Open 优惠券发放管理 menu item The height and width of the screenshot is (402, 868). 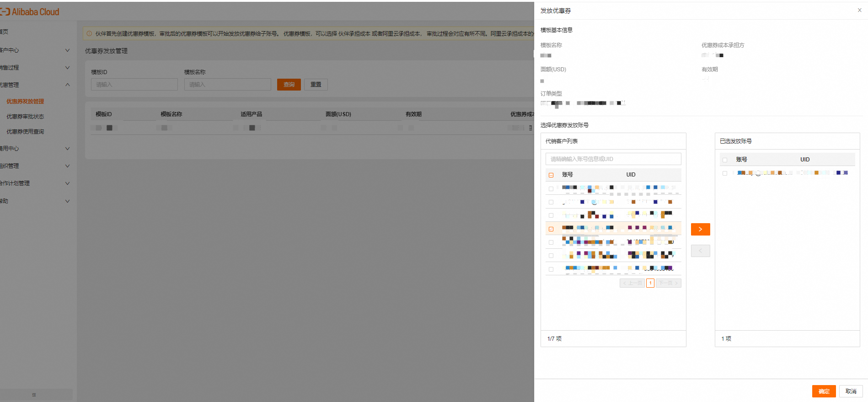(x=25, y=102)
